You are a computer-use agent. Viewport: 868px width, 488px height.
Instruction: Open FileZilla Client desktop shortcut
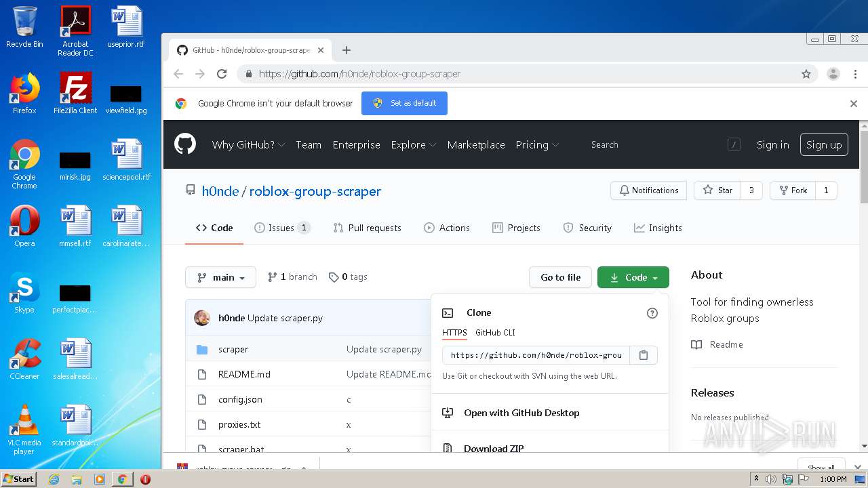coord(75,93)
